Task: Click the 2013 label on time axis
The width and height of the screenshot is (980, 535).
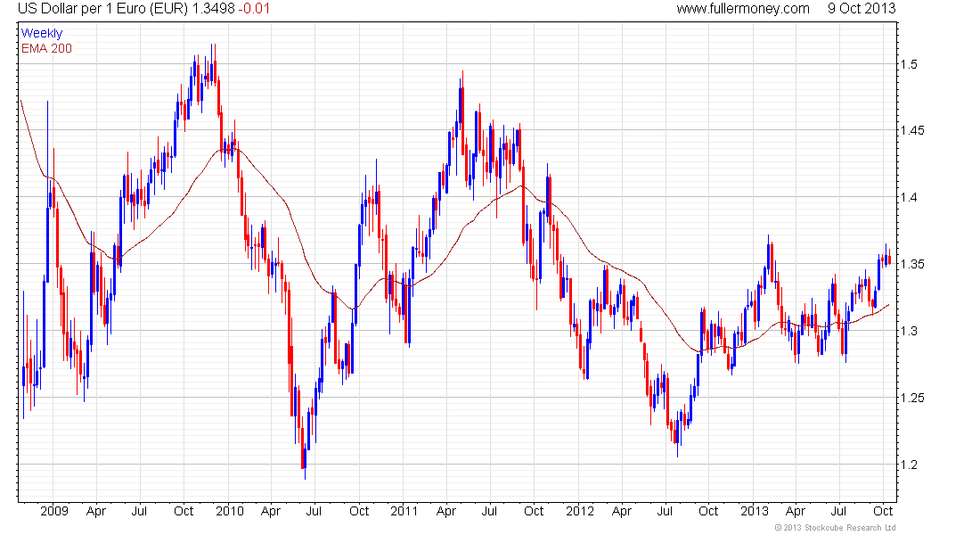Action: [x=755, y=511]
